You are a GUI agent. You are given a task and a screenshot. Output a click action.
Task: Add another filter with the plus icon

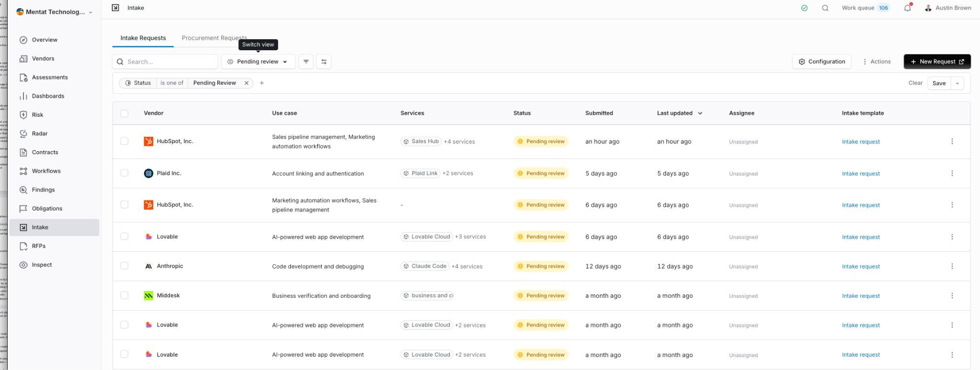(262, 83)
